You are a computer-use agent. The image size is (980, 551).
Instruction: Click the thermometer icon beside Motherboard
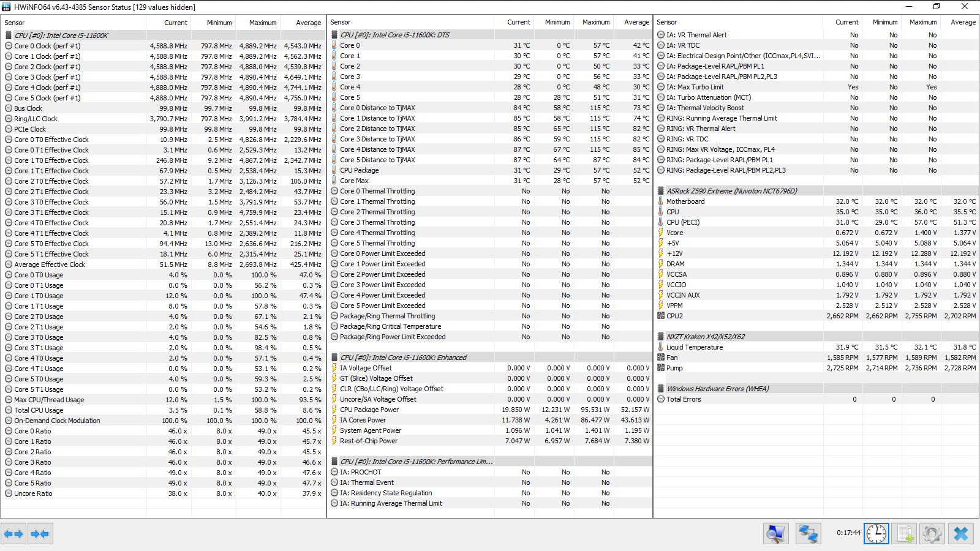point(661,201)
